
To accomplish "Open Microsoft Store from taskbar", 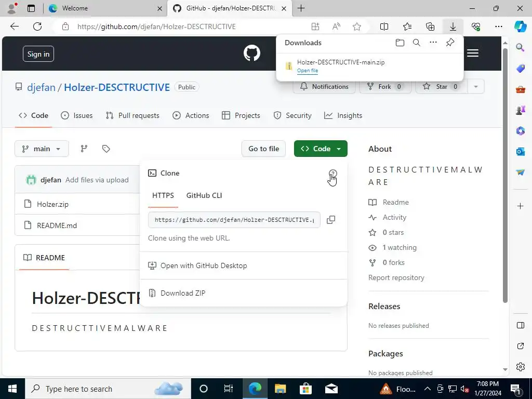I will pos(305,389).
